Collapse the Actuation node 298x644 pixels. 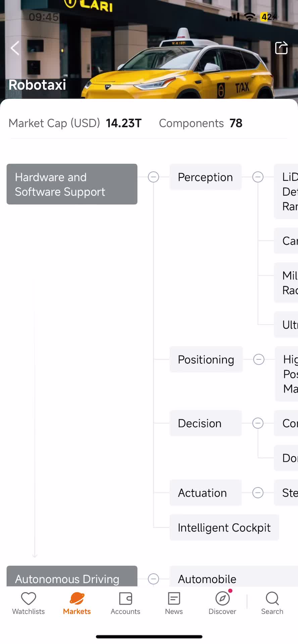tap(258, 493)
